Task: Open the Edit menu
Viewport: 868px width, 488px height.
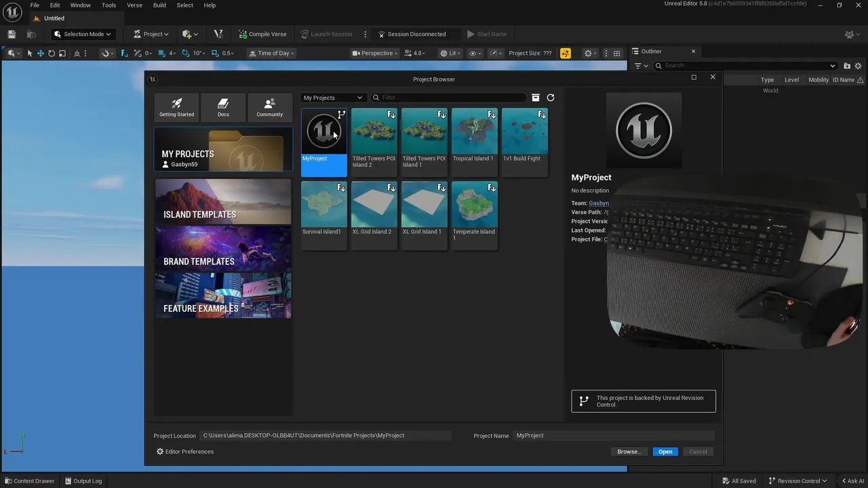Action: pos(55,5)
